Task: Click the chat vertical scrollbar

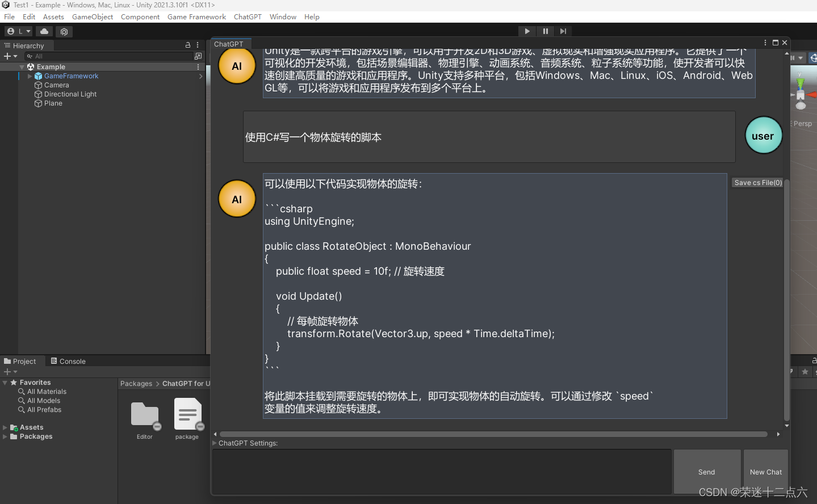Action: click(x=786, y=301)
